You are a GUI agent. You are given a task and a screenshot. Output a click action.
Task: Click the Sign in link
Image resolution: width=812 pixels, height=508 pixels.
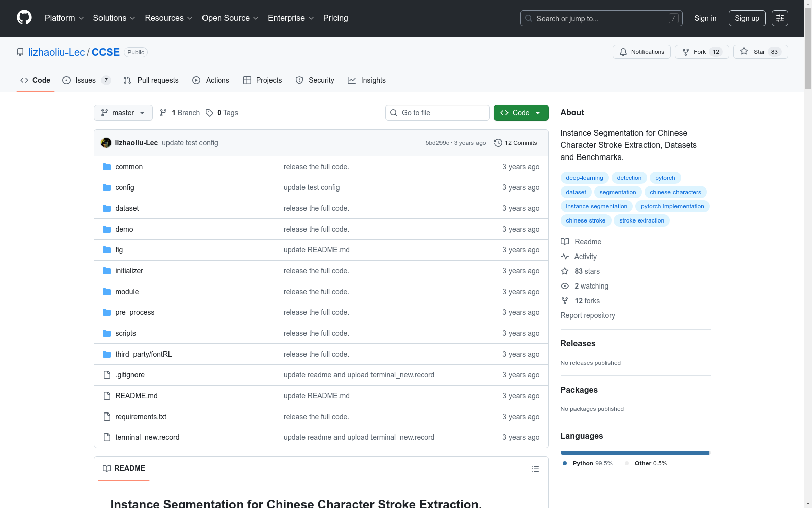click(x=705, y=18)
